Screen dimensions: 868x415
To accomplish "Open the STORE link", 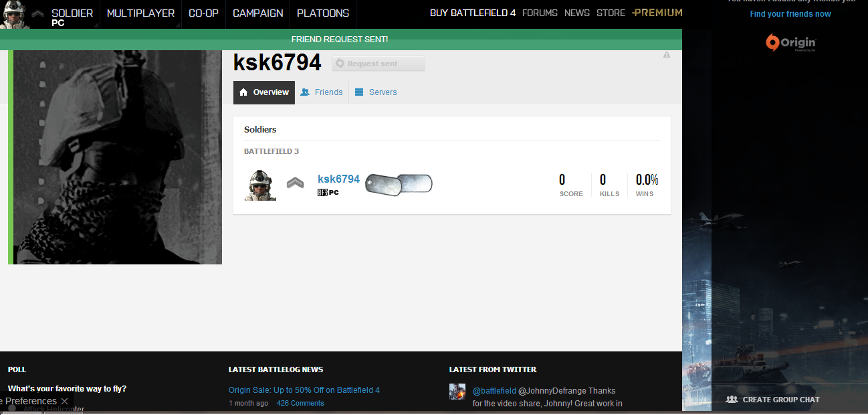I will (611, 13).
